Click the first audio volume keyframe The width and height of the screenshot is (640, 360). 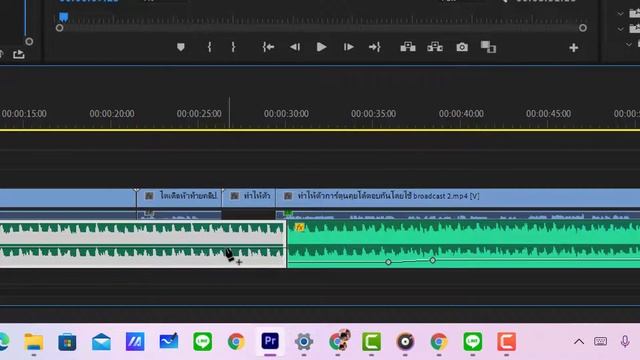pyautogui.click(x=388, y=262)
